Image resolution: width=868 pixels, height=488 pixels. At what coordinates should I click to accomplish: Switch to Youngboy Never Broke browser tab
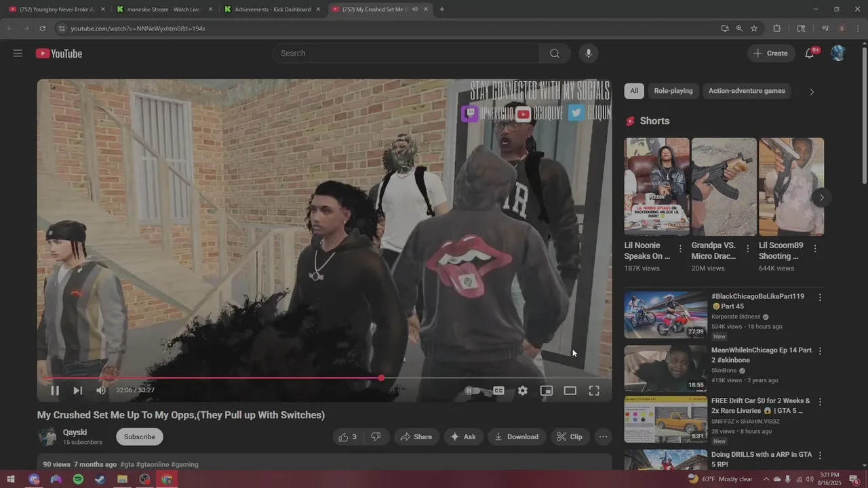click(x=57, y=9)
